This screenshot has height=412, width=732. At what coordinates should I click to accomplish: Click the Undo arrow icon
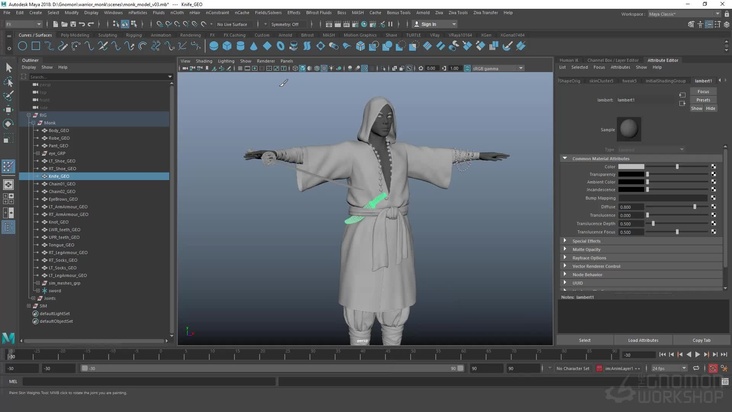pyautogui.click(x=82, y=24)
